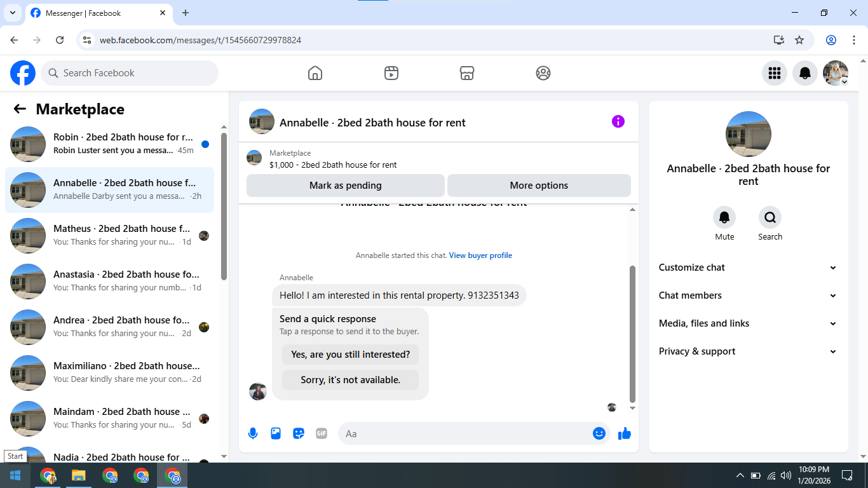This screenshot has height=488, width=868.
Task: Attach a photo or file icon
Action: point(276,433)
